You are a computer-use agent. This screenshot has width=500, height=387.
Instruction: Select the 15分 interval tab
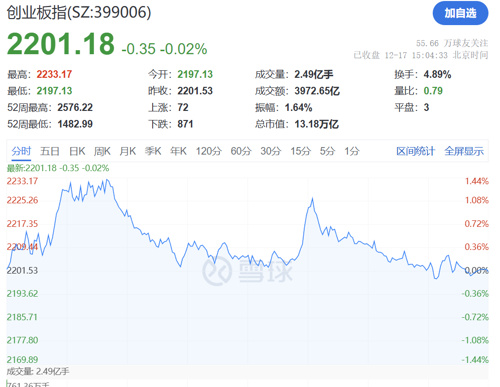[x=300, y=151]
